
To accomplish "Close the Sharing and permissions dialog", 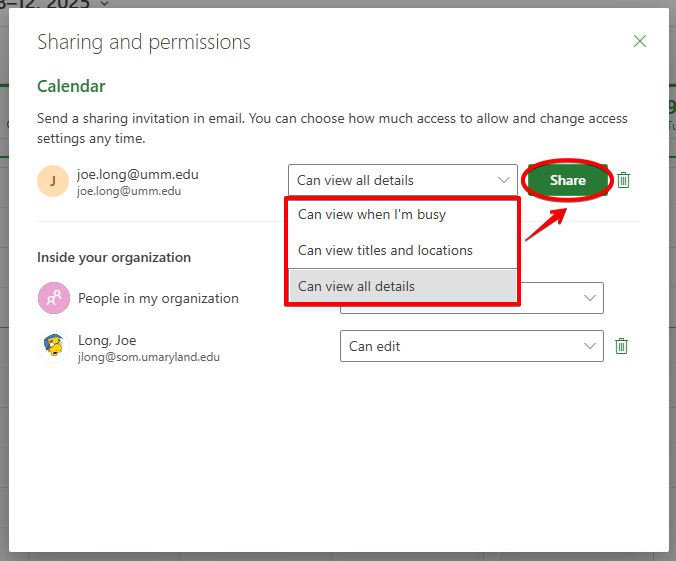I will coord(640,41).
